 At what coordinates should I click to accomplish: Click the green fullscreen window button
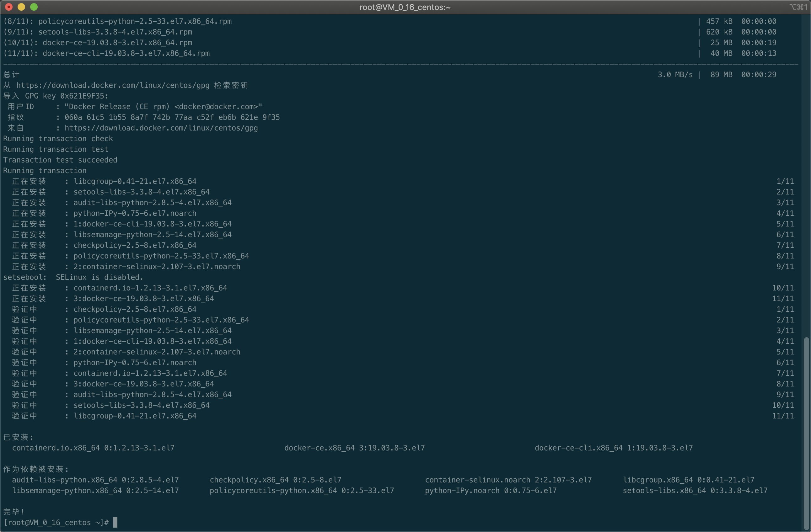[34, 7]
